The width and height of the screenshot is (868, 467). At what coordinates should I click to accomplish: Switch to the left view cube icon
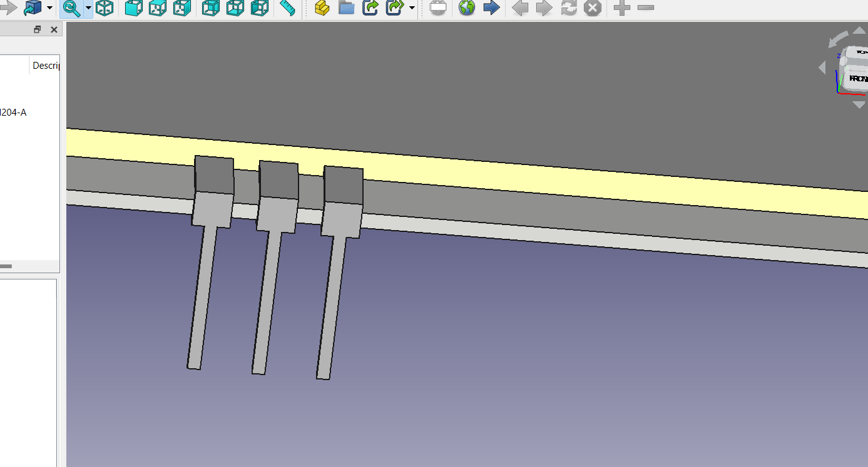click(x=259, y=8)
